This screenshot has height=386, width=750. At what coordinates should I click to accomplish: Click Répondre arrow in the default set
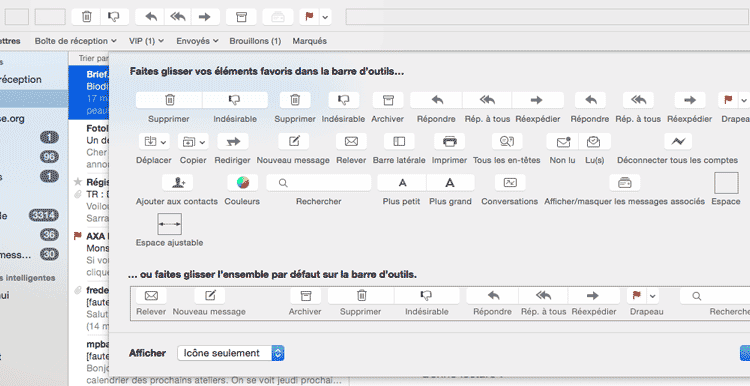[x=493, y=296]
